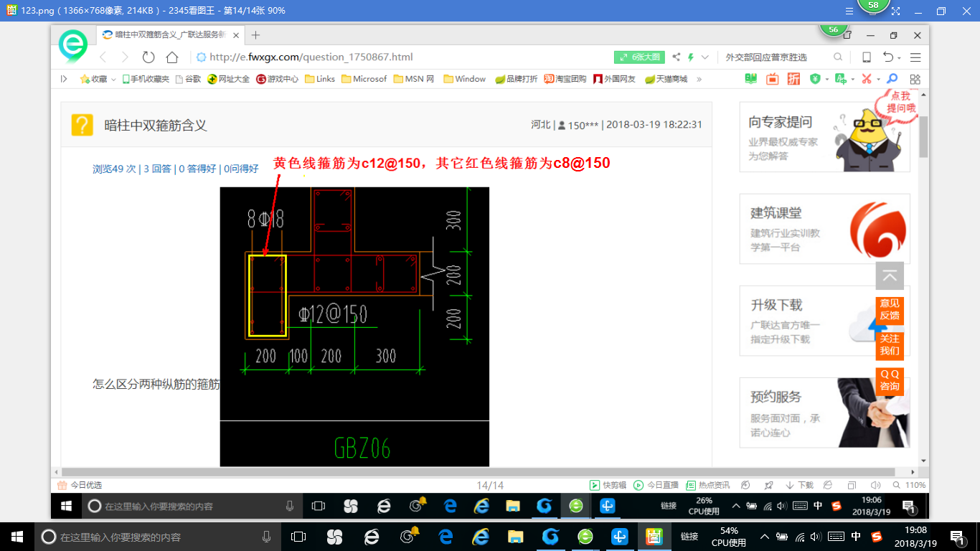Click the red scissors screenshot extension icon
Viewport: 980px width, 551px height.
[867, 79]
